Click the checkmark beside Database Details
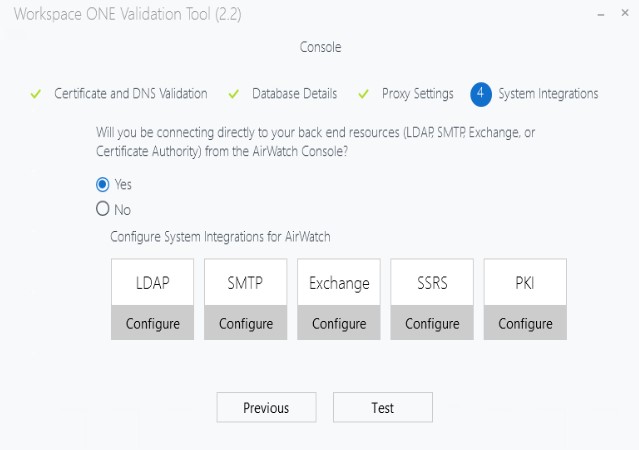This screenshot has height=450, width=639. (234, 94)
